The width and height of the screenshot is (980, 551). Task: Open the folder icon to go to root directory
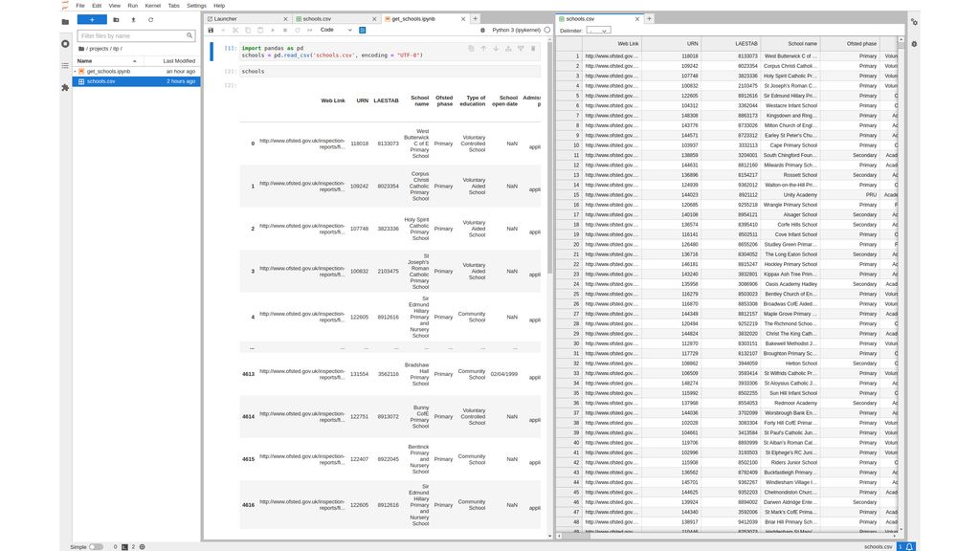coord(81,48)
